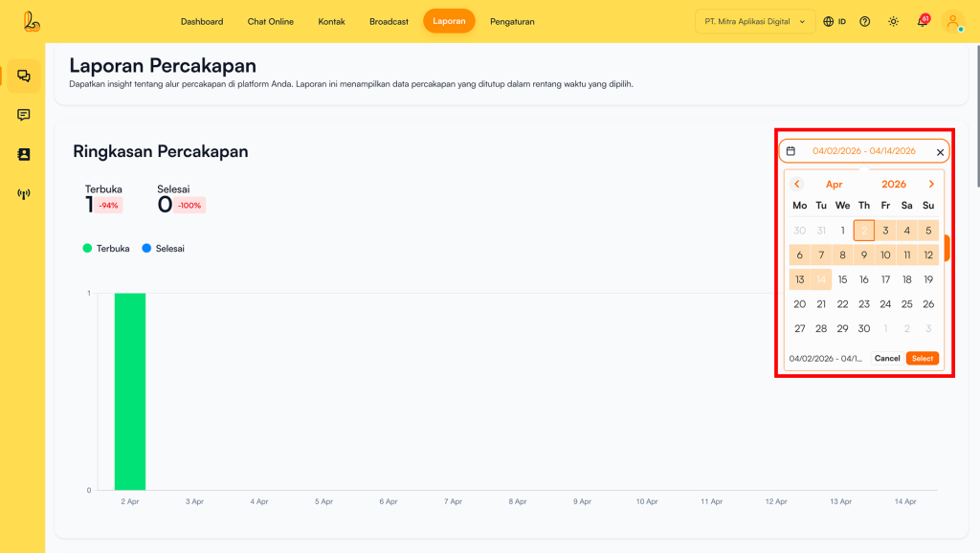Open the conversations icon in left sidebar
This screenshot has width=980, height=553.
click(x=24, y=77)
